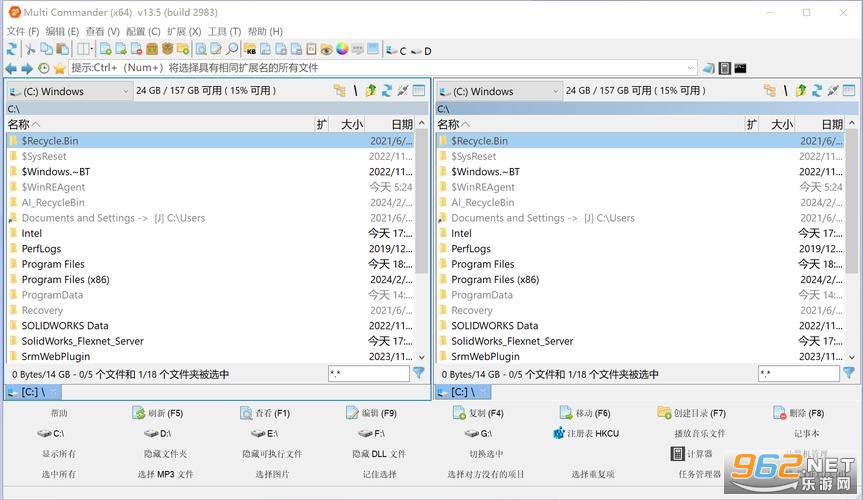The height and width of the screenshot is (500, 863).
Task: Open the history clock icon
Action: (43, 68)
